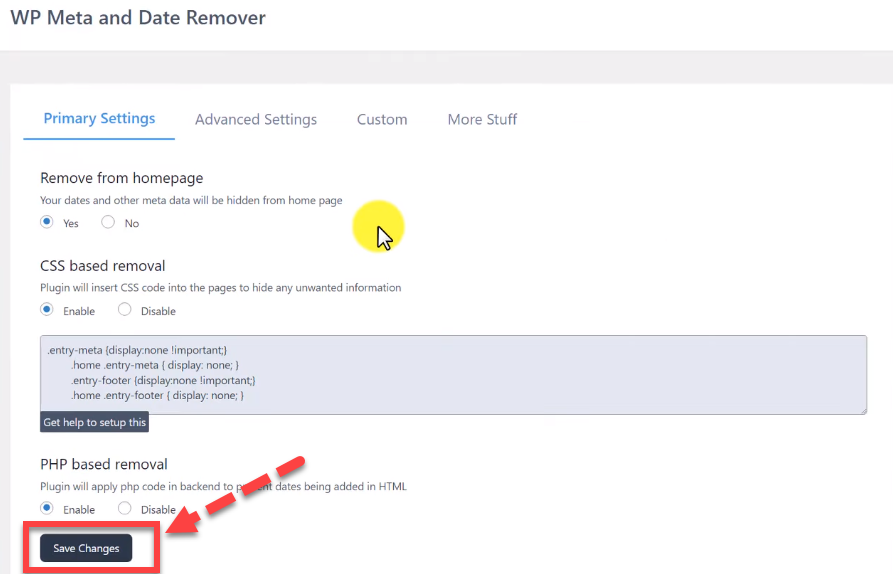Select No for Remove from homepage
This screenshot has height=574, width=893.
pyautogui.click(x=108, y=222)
